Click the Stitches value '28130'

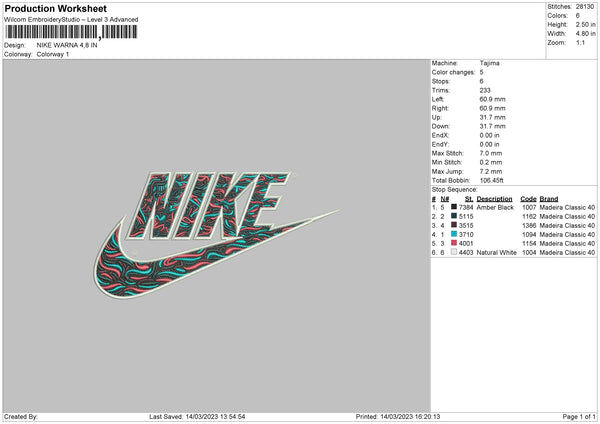(585, 7)
